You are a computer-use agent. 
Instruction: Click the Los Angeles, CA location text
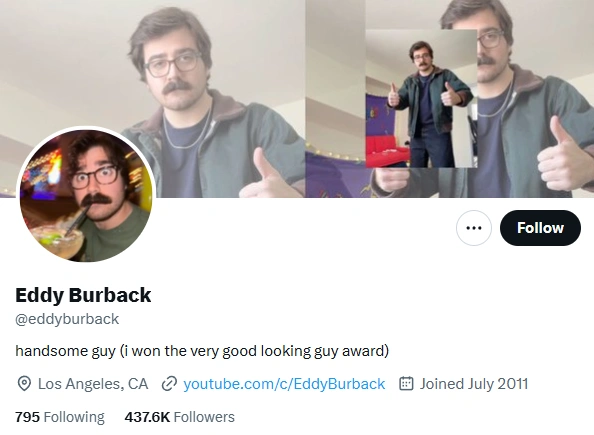pos(93,384)
